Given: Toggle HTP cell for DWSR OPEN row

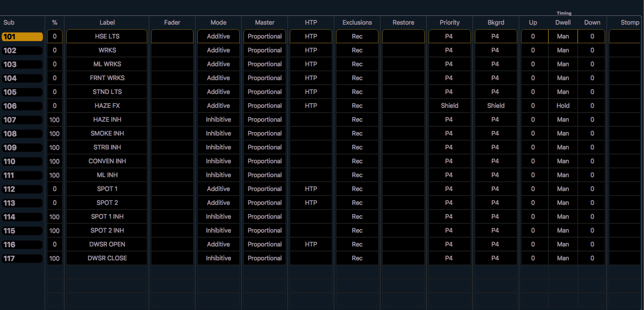Looking at the screenshot, I should click(x=311, y=244).
